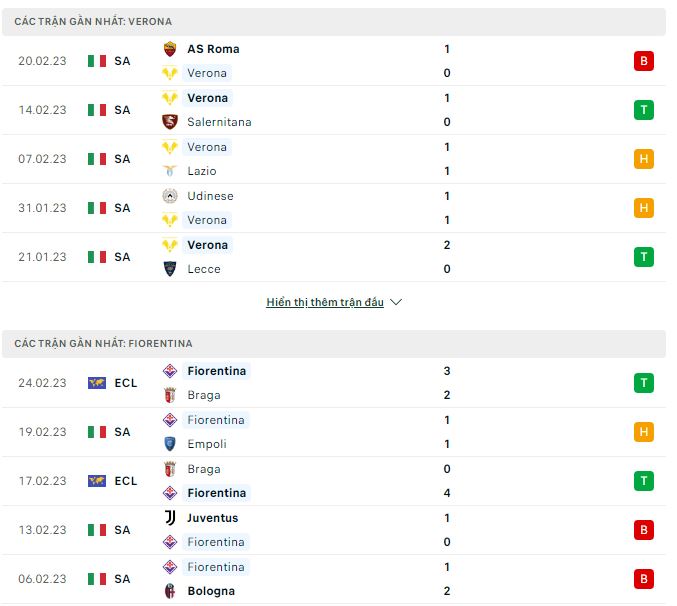Screen dimensions: 677x606
Task: Click the red B badge for AS Roma match
Action: click(643, 61)
